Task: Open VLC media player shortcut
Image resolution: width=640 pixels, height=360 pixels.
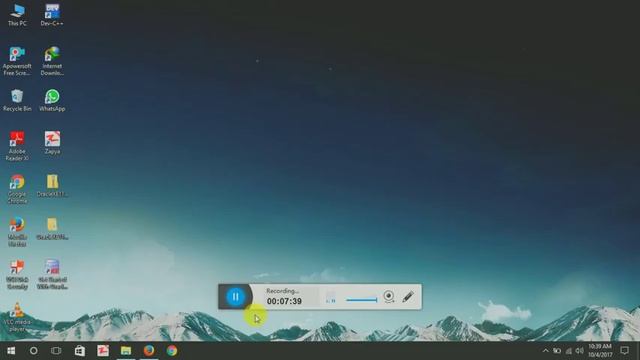Action: point(17,317)
